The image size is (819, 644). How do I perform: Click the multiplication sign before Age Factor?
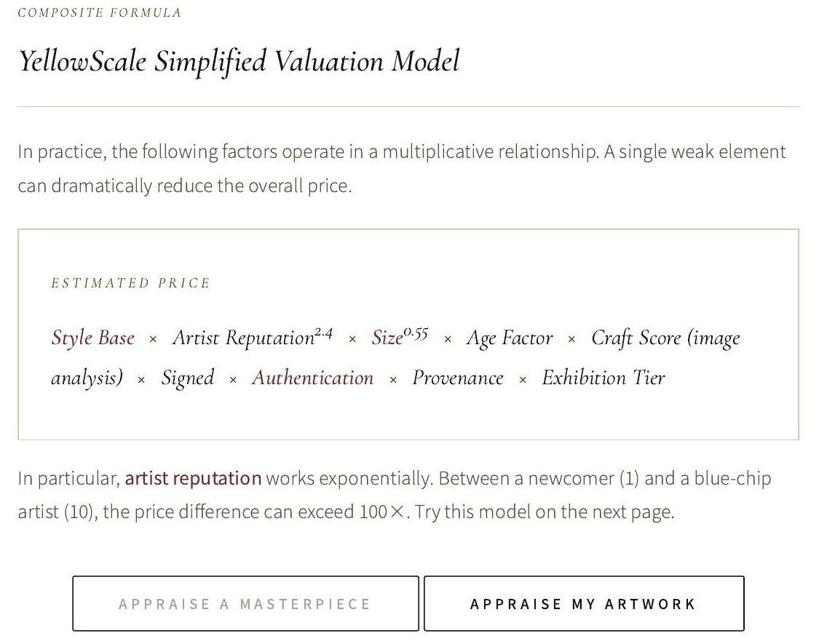tap(448, 340)
